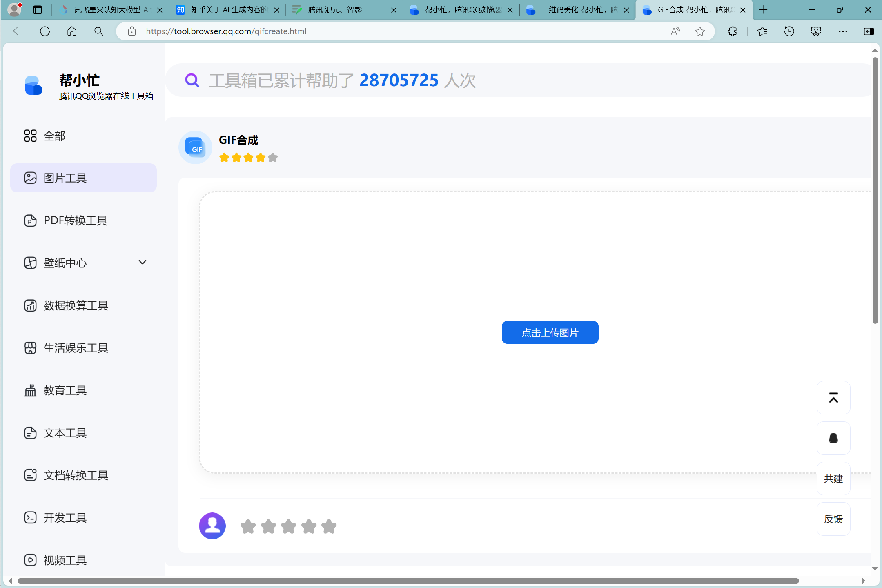
Task: View site information lock icon
Action: (x=131, y=31)
